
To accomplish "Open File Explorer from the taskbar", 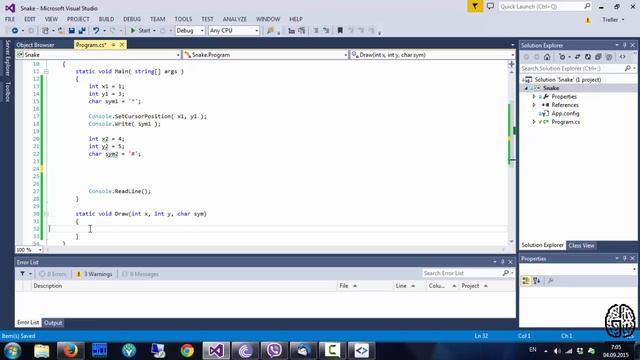I will pos(42,351).
